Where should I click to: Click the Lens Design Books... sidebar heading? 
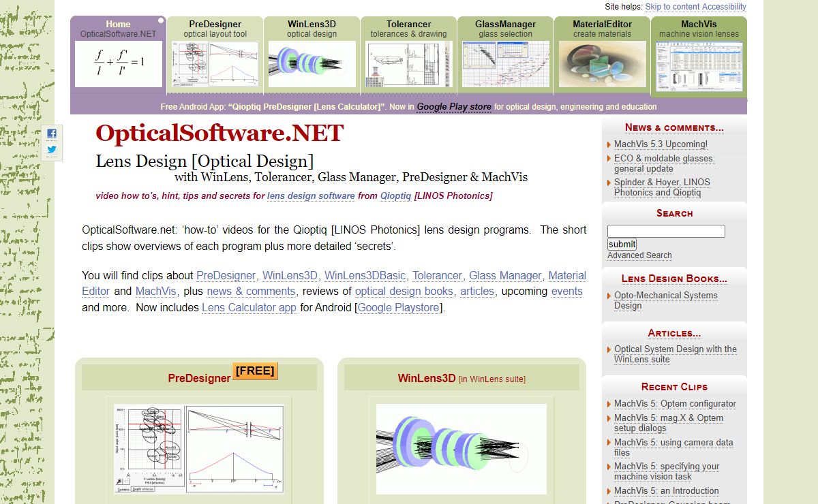tap(674, 279)
